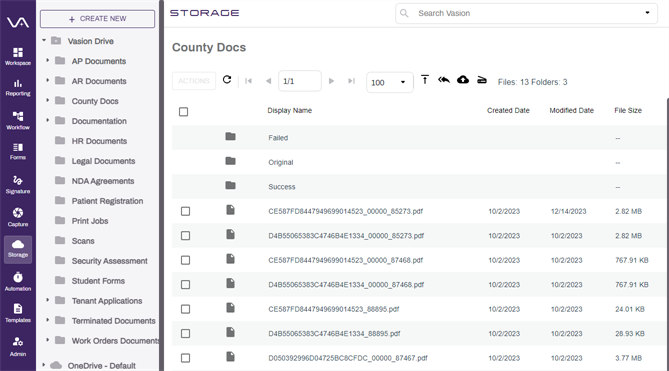The width and height of the screenshot is (669, 371).
Task: Click the Search Vasion input field
Action: tap(526, 13)
